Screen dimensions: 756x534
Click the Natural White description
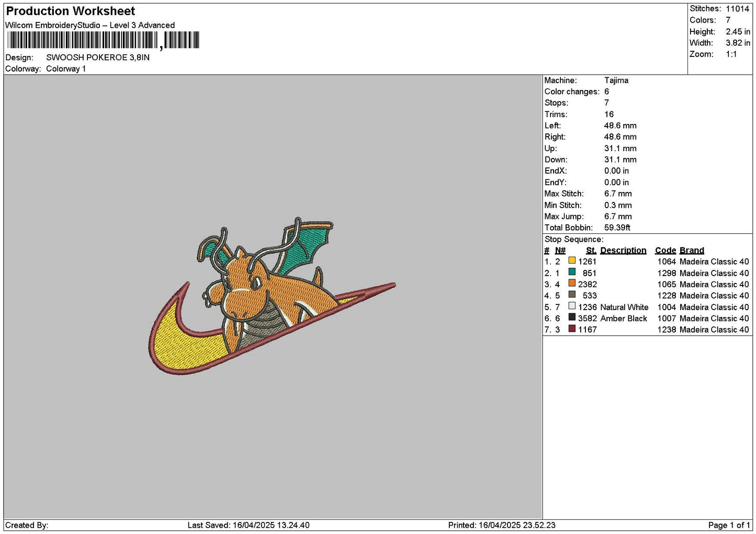pos(624,308)
